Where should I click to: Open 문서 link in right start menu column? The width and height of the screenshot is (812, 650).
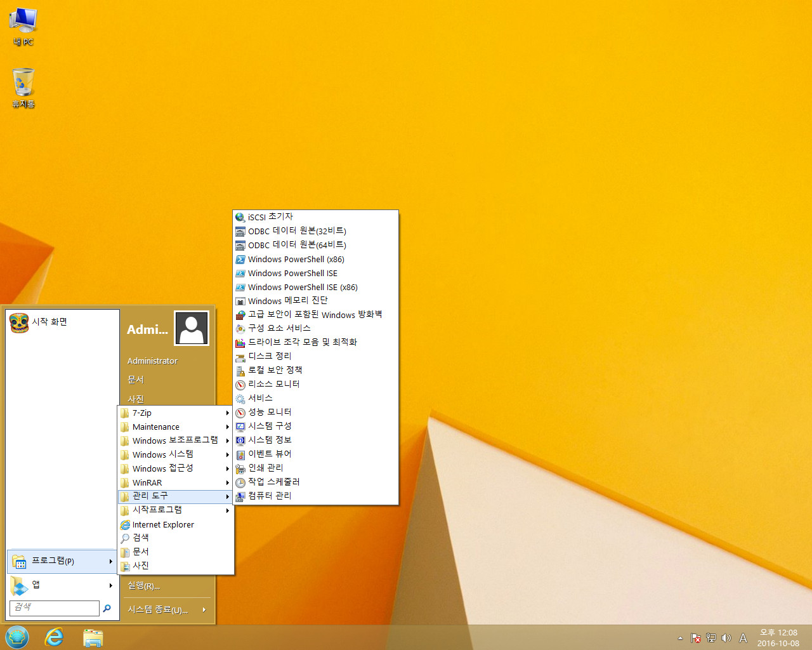(136, 380)
